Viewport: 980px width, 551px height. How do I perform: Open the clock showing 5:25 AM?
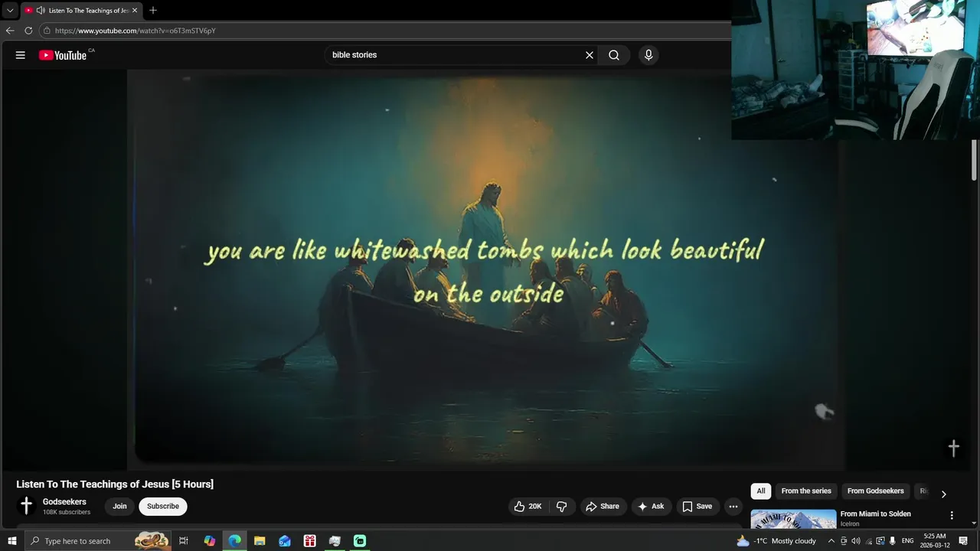click(935, 541)
